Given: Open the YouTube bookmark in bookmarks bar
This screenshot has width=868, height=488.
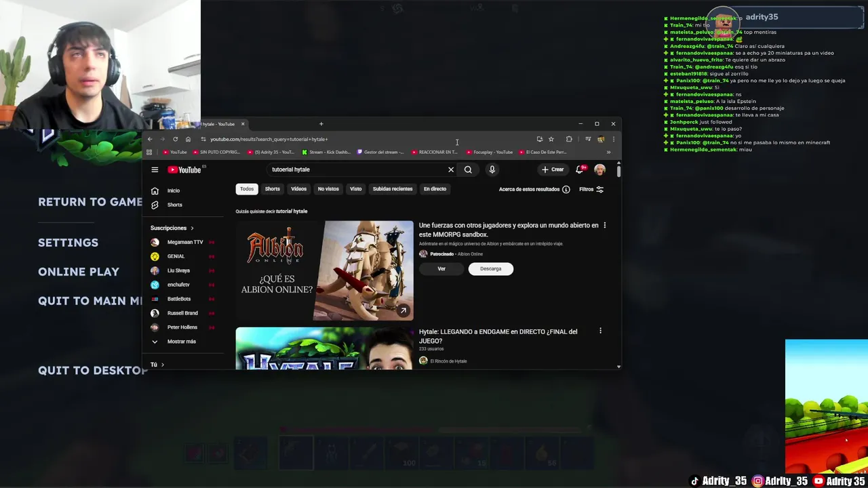Looking at the screenshot, I should coord(175,152).
